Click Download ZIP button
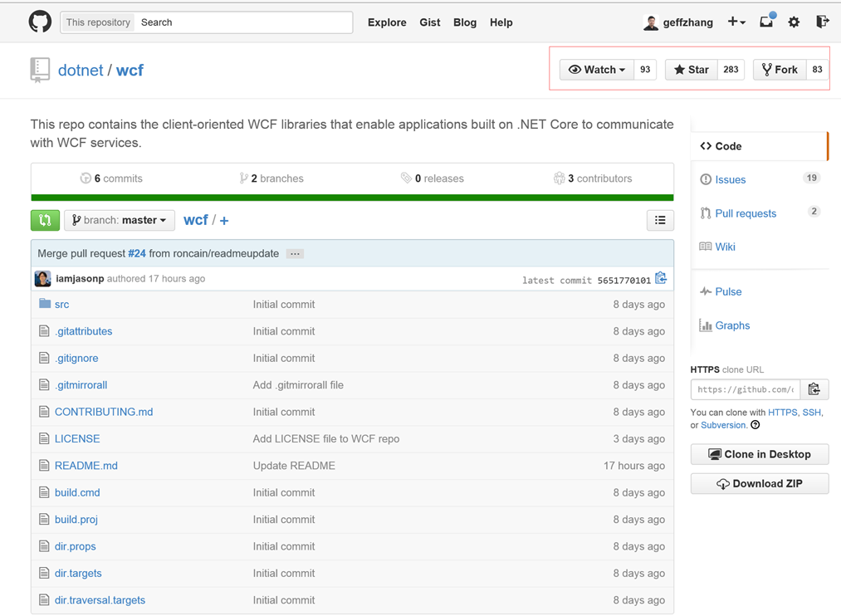The image size is (841, 616). [760, 483]
